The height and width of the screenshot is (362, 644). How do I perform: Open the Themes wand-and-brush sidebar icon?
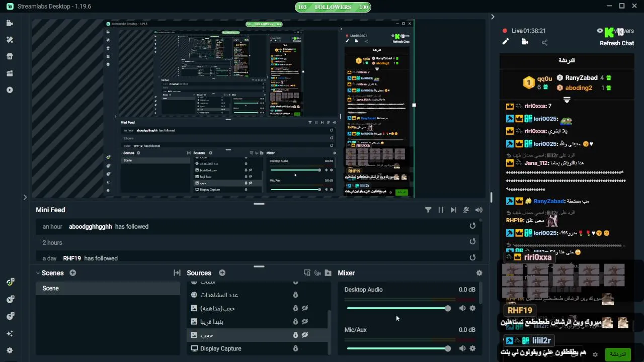tap(10, 40)
